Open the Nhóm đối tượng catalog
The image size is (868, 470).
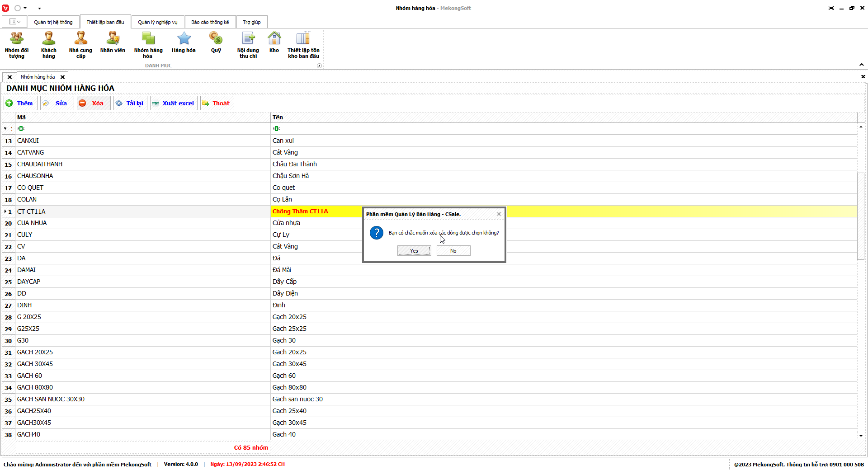(x=17, y=45)
